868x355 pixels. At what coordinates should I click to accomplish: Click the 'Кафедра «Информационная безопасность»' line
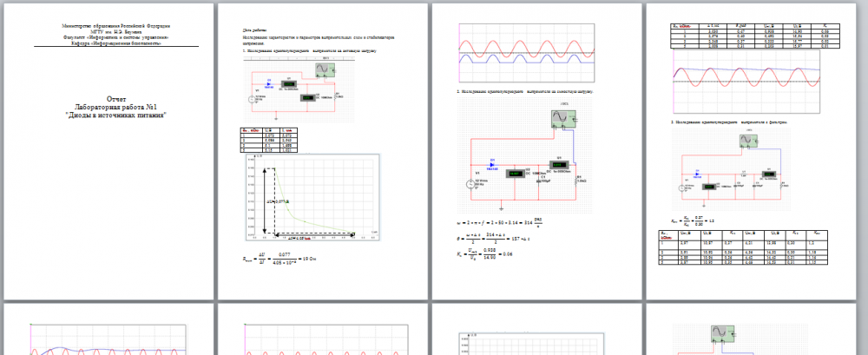tap(116, 43)
